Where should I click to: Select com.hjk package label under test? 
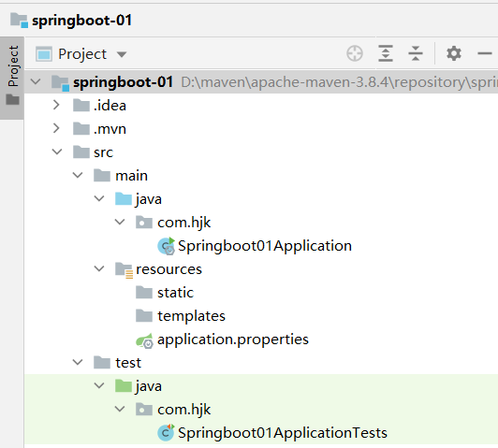[x=183, y=410]
